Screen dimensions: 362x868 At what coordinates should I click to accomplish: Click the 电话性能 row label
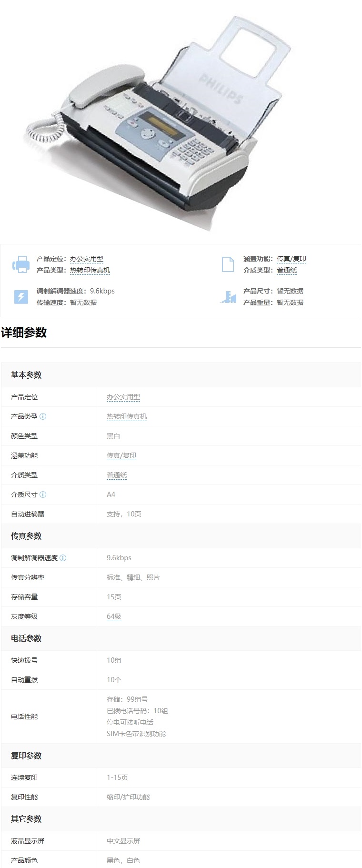(x=24, y=717)
